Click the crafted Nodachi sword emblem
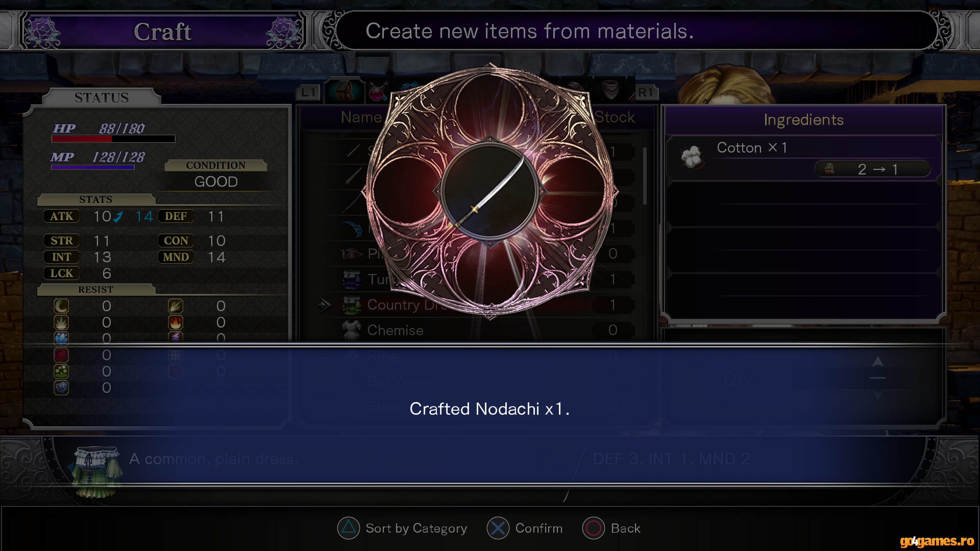This screenshot has height=551, width=980. coord(490,191)
